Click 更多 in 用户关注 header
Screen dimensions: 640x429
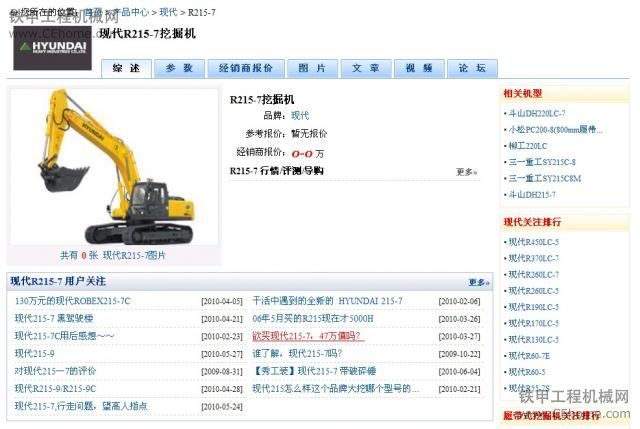click(x=478, y=282)
